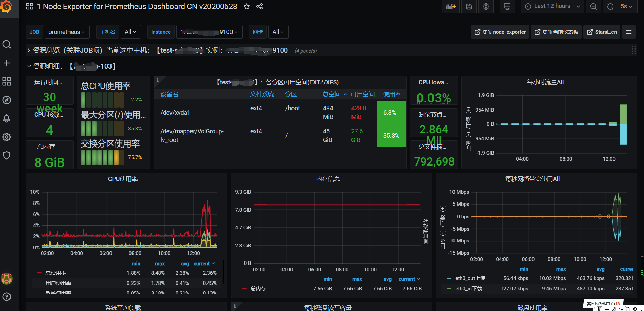Star this dashboard as favorite
The width and height of the screenshot is (644, 311).
click(x=246, y=6)
